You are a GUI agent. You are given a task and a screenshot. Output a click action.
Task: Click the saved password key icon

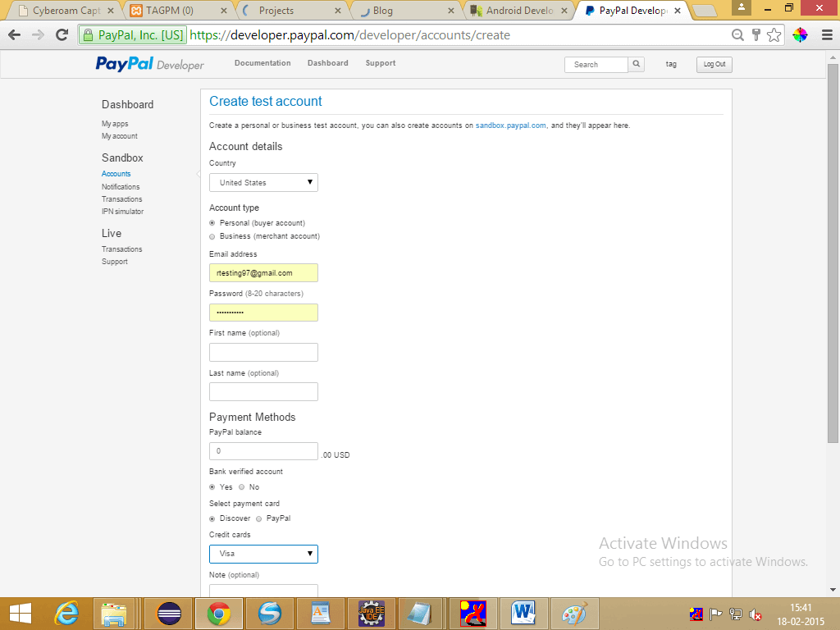[756, 35]
